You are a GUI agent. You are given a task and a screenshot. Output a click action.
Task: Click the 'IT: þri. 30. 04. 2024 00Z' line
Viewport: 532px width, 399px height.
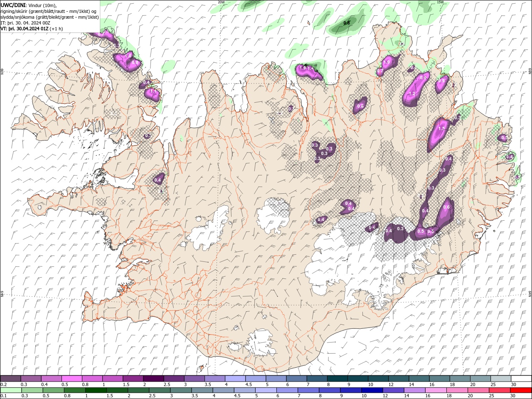(25, 23)
